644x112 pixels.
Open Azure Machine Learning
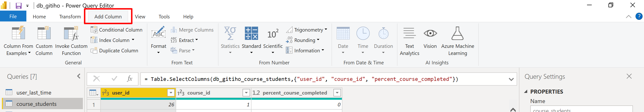pos(458,41)
